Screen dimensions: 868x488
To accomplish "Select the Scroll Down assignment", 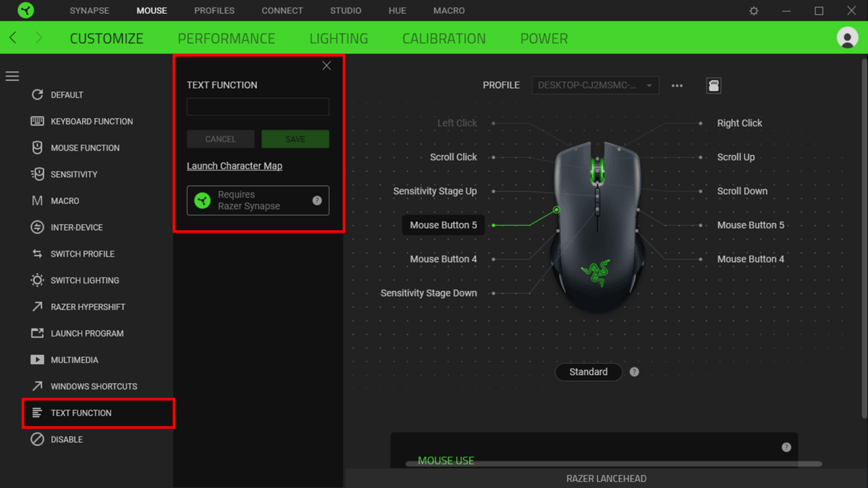I will 742,191.
